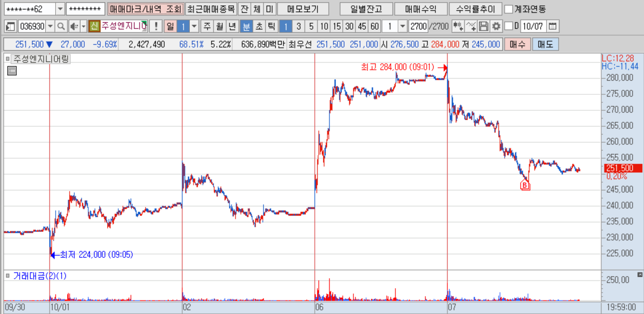
Task: Click the 10/07 date input field
Action: [x=533, y=26]
